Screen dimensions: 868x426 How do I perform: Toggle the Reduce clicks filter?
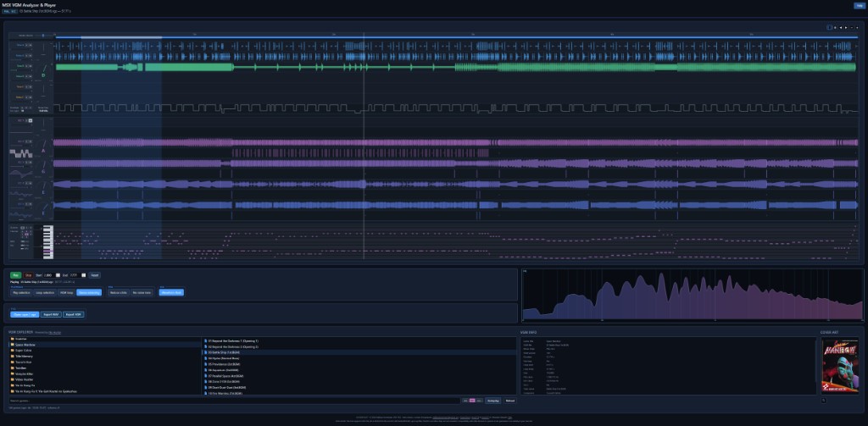tap(119, 293)
